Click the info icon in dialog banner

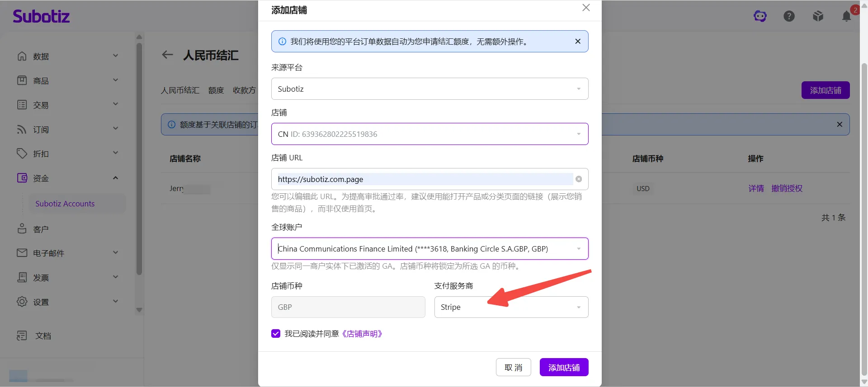pyautogui.click(x=282, y=42)
